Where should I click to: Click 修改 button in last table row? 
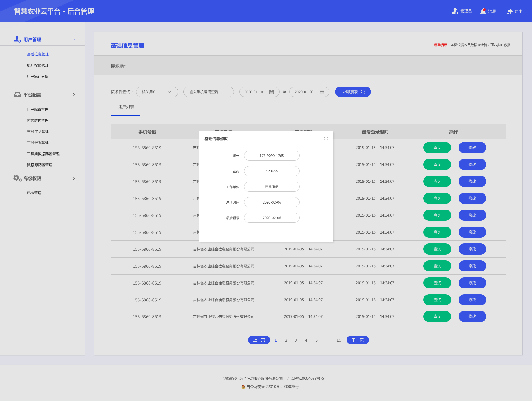point(472,316)
